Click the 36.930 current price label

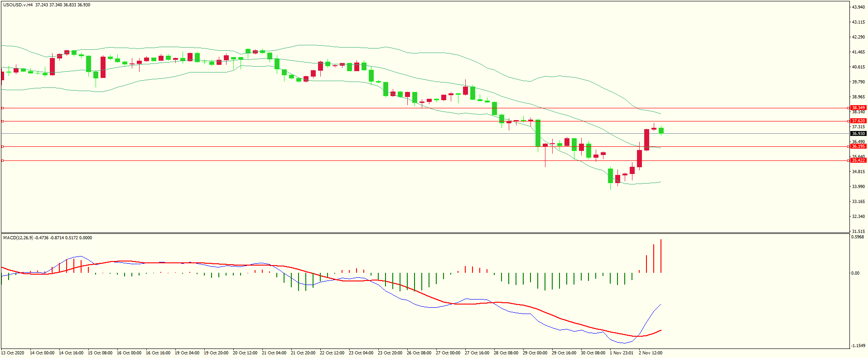click(x=858, y=134)
